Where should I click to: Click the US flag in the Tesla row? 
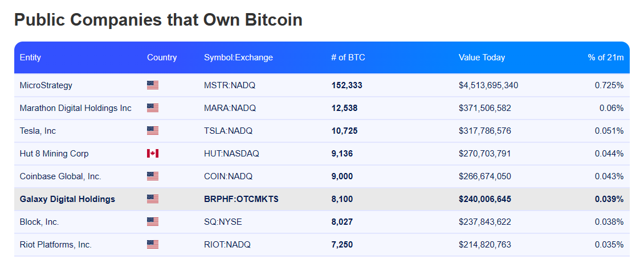152,131
